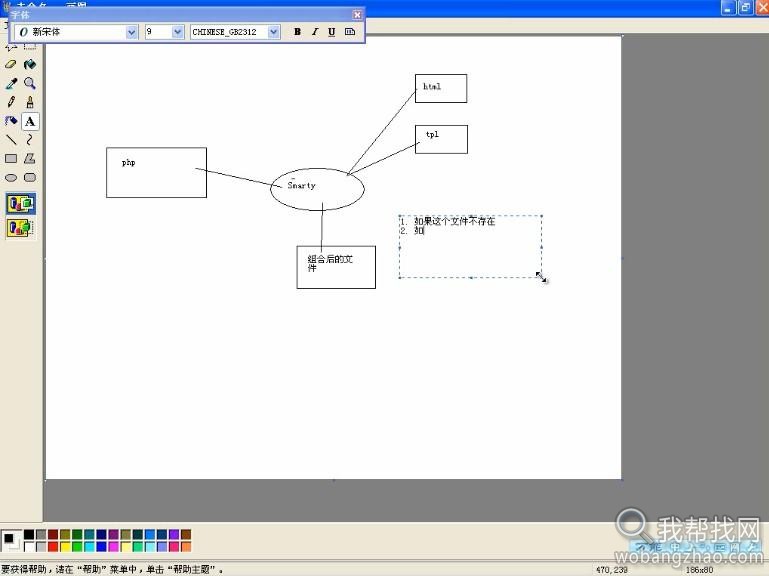Pick the orange color swatch
Viewport: 769px width, 576px height.
pos(186,547)
